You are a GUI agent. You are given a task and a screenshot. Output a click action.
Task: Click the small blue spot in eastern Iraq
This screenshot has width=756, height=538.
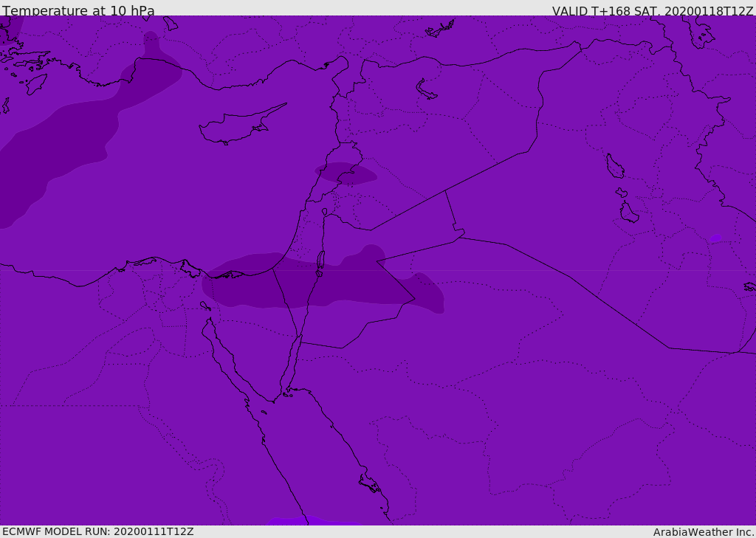tap(715, 238)
